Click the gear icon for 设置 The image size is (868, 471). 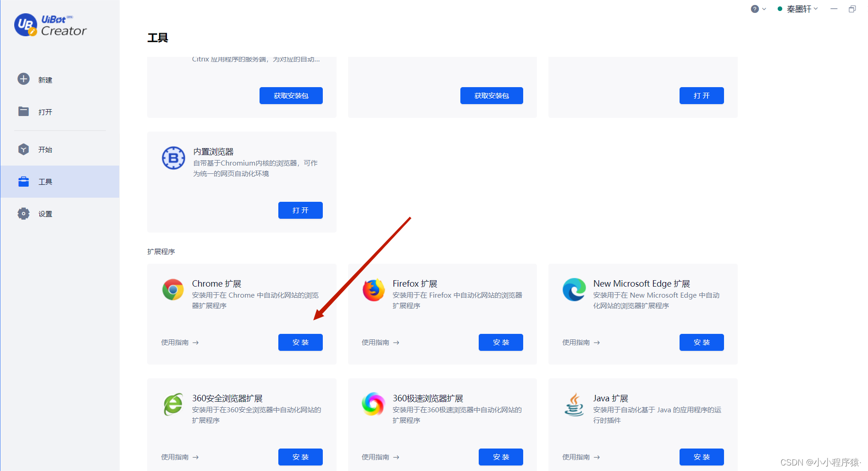(23, 214)
